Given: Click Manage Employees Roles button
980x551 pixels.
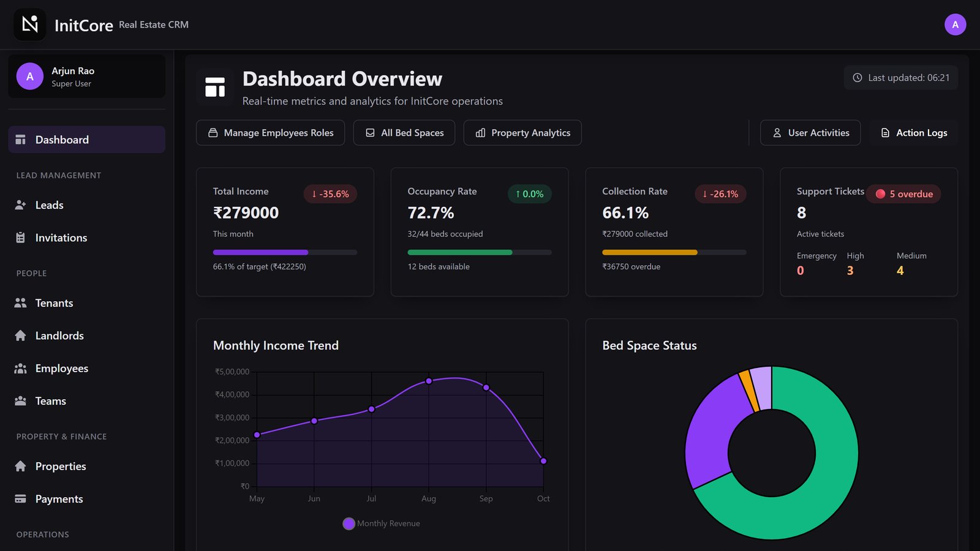Looking at the screenshot, I should coord(270,133).
